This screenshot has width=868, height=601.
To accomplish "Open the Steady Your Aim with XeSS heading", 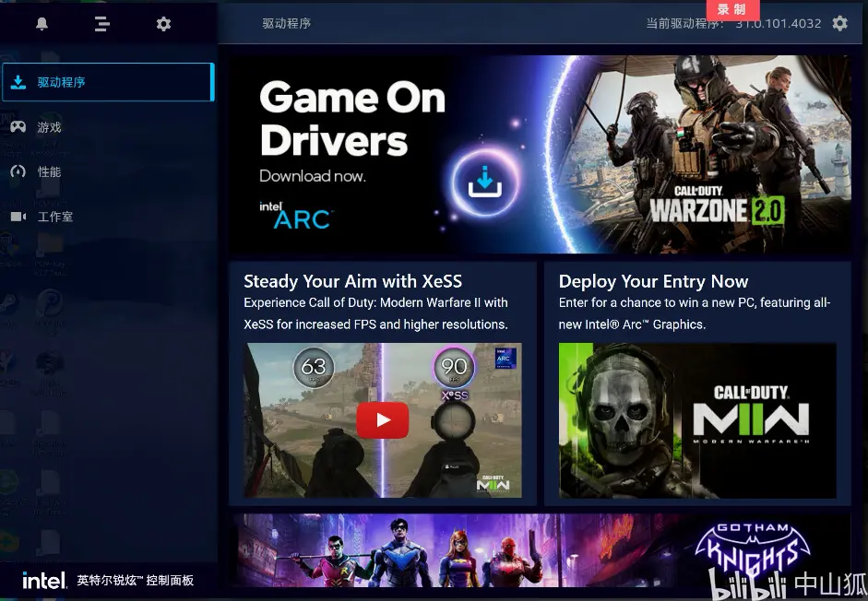I will [352, 281].
